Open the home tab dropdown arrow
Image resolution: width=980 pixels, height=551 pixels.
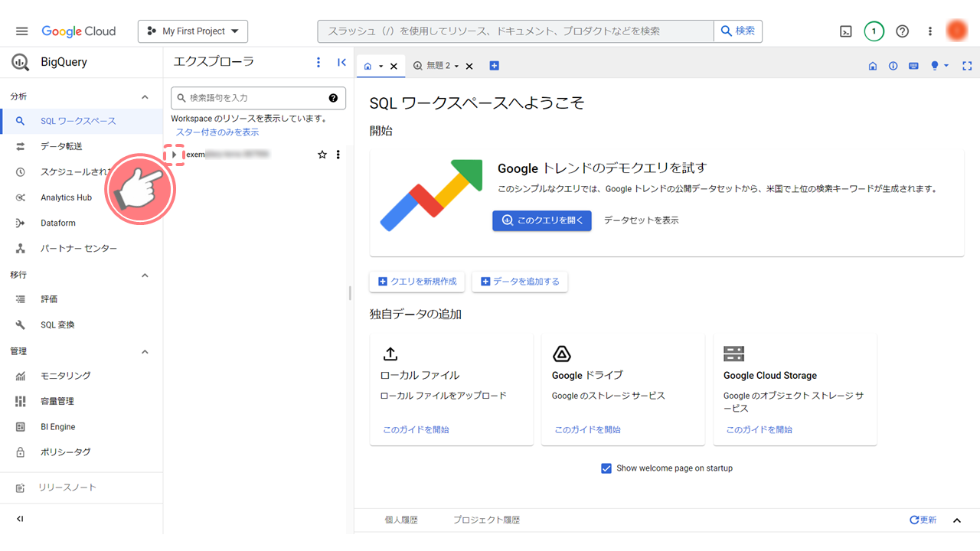(381, 67)
